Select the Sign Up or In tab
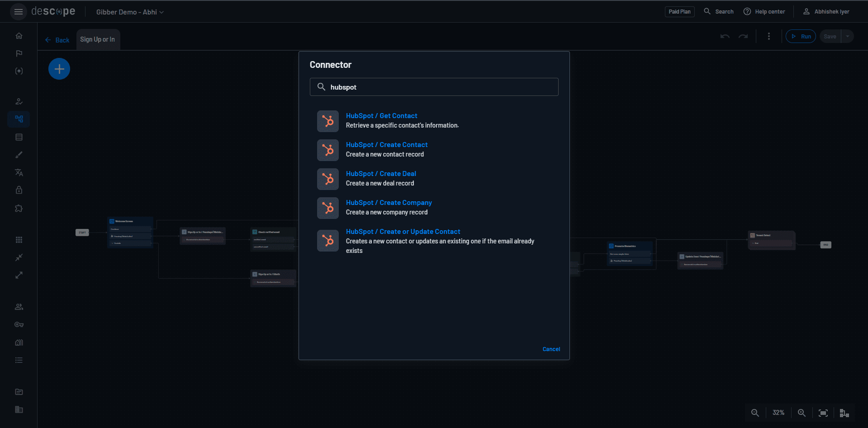Image resolution: width=868 pixels, height=428 pixels. [x=98, y=39]
